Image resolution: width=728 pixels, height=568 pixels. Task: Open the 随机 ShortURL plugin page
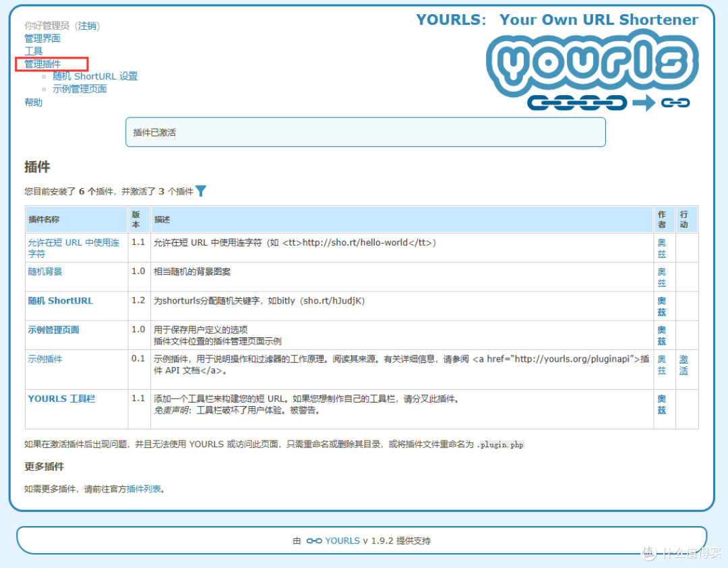point(60,300)
